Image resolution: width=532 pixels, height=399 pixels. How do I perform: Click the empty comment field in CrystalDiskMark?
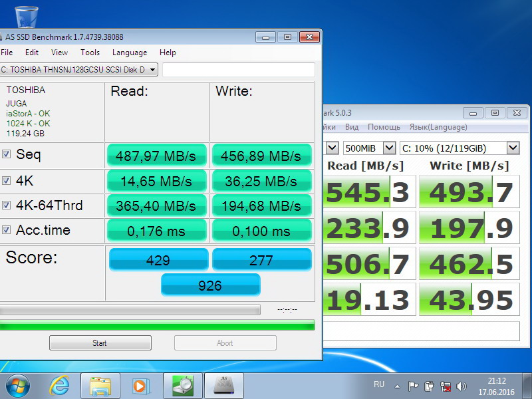(421, 331)
